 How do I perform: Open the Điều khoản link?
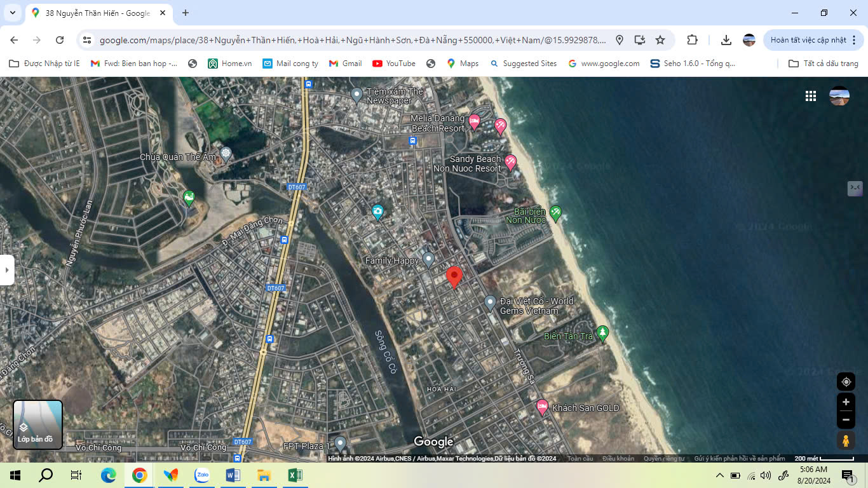(618, 459)
